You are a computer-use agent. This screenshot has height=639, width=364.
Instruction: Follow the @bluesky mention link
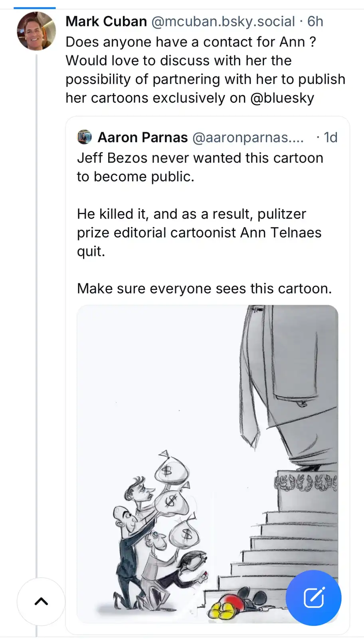pyautogui.click(x=282, y=98)
